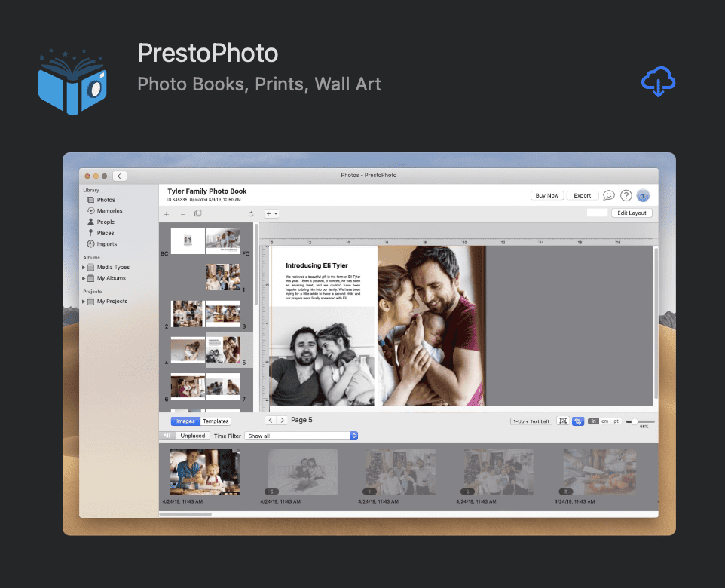Image resolution: width=725 pixels, height=588 pixels.
Task: Set ruler units to points
Action: pyautogui.click(x=616, y=421)
